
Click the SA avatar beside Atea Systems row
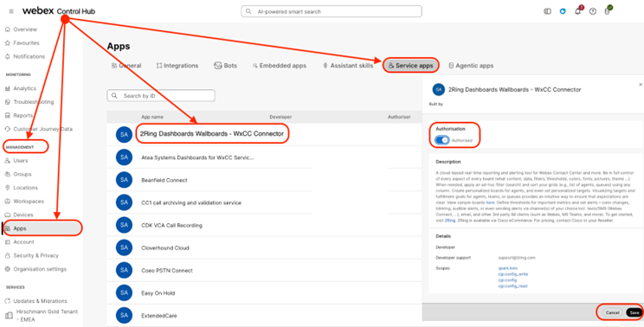[x=124, y=157]
